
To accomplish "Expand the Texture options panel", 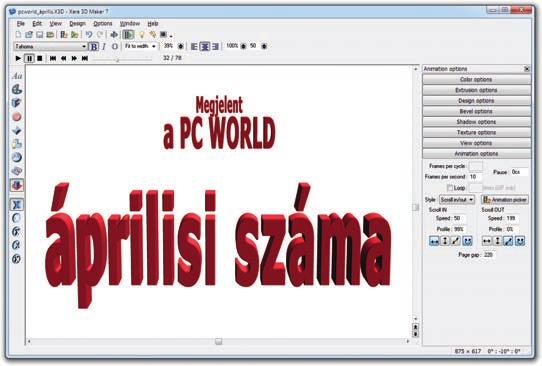I will tap(476, 132).
